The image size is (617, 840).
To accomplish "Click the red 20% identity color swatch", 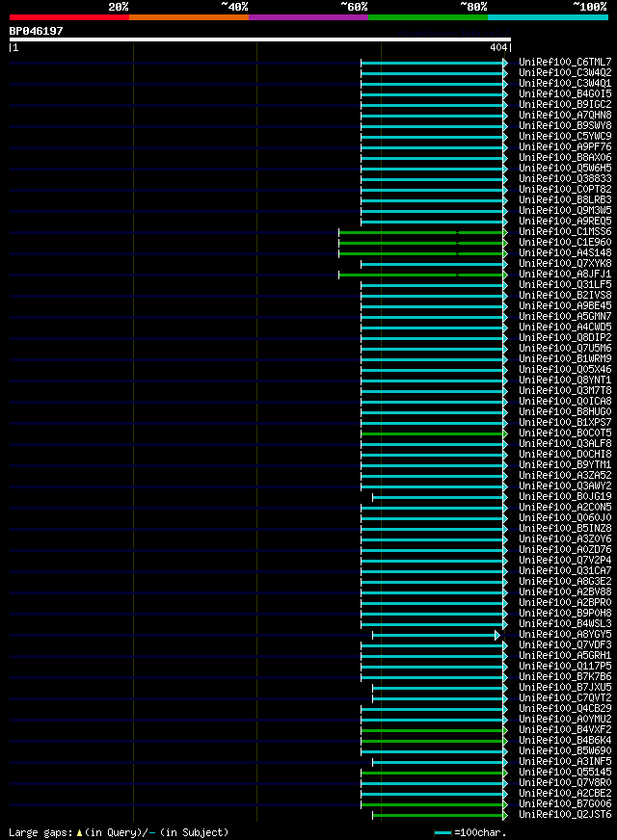I will coord(69,17).
